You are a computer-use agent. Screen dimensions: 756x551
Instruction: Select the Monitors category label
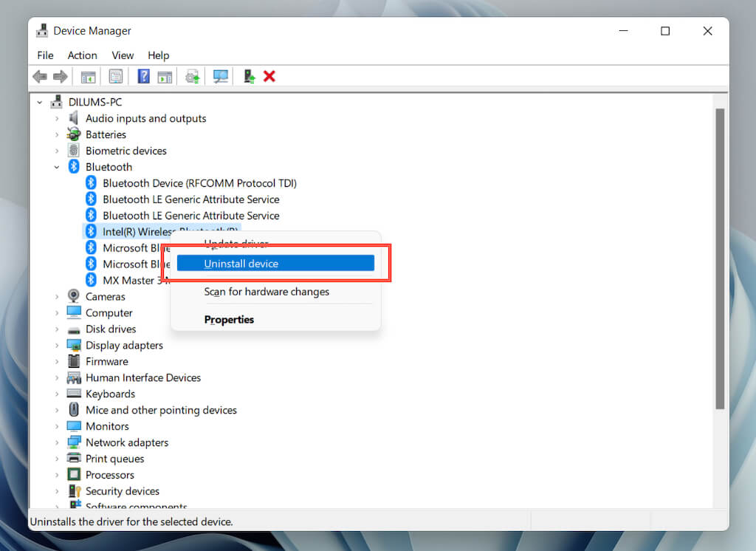click(x=107, y=426)
